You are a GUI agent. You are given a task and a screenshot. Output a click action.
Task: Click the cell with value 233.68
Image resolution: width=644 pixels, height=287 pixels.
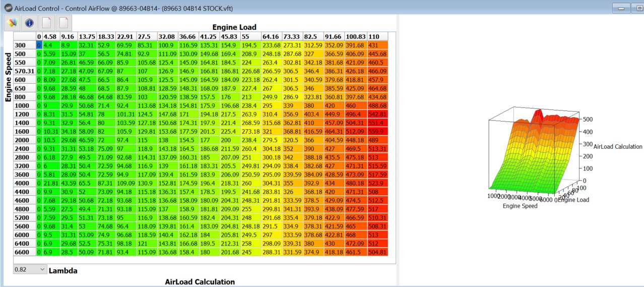tap(272, 45)
